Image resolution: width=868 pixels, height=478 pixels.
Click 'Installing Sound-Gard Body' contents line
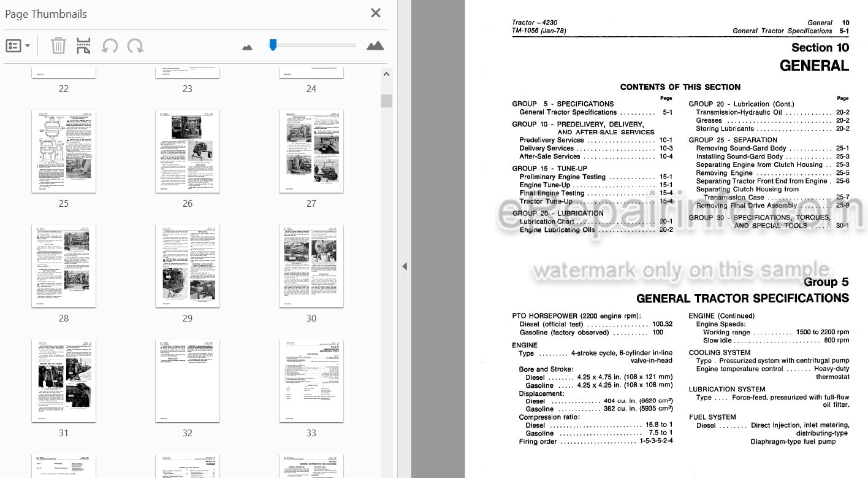[x=772, y=156]
